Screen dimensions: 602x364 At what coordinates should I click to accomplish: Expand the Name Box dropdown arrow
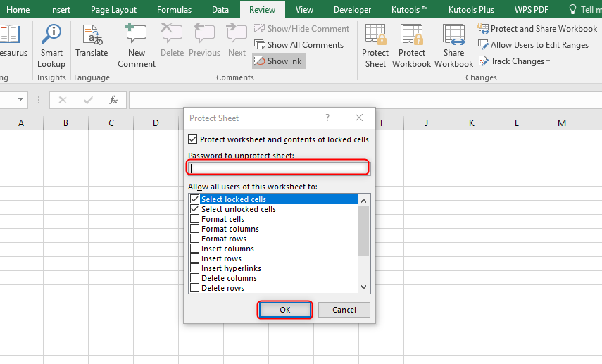pyautogui.click(x=20, y=100)
